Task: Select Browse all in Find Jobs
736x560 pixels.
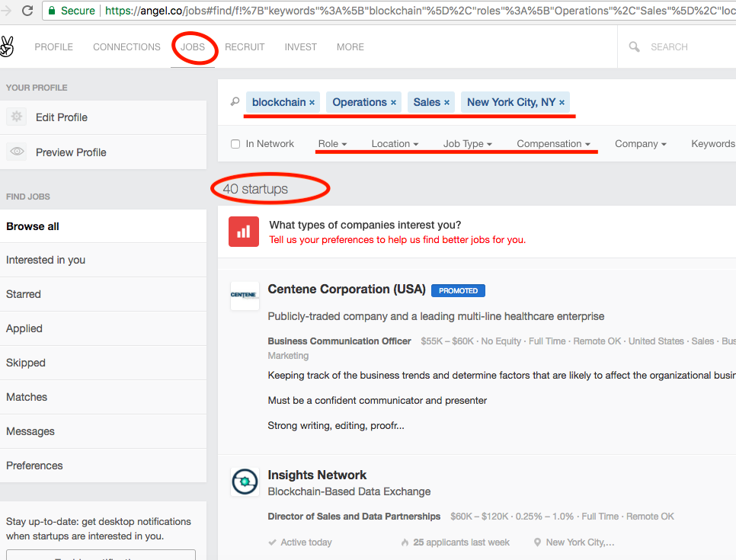Action: [x=104, y=226]
